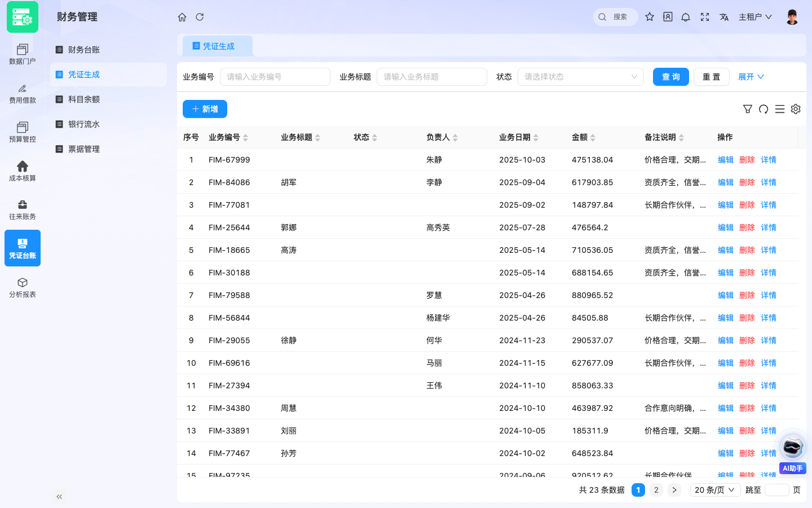This screenshot has height=508, width=812.
Task: Open the 状态 select dropdown
Action: 581,77
